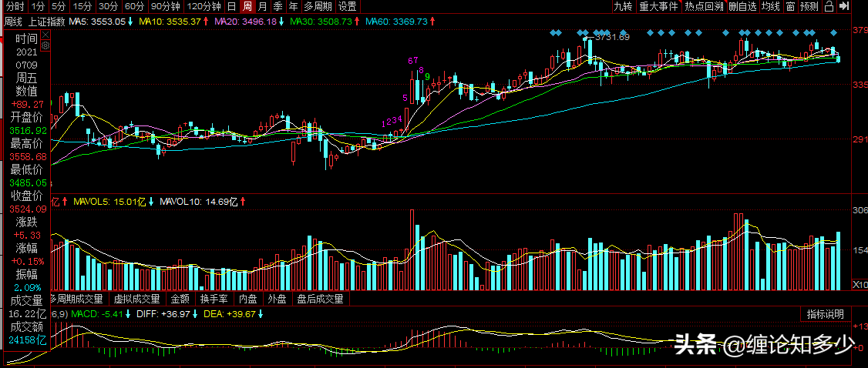Click magenta nine-turn number 67 marker
Screen dimensions: 868x368
point(413,60)
